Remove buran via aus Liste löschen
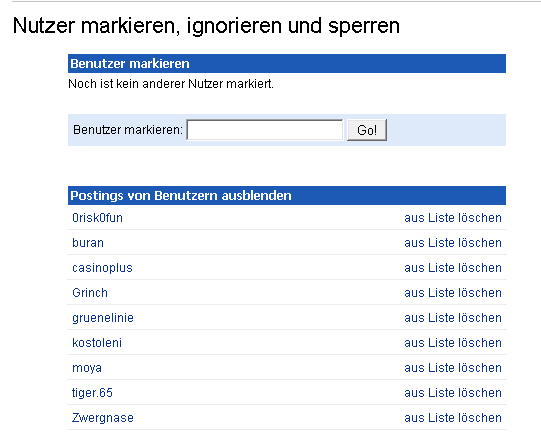Screen dimensions: 541x433 point(453,243)
